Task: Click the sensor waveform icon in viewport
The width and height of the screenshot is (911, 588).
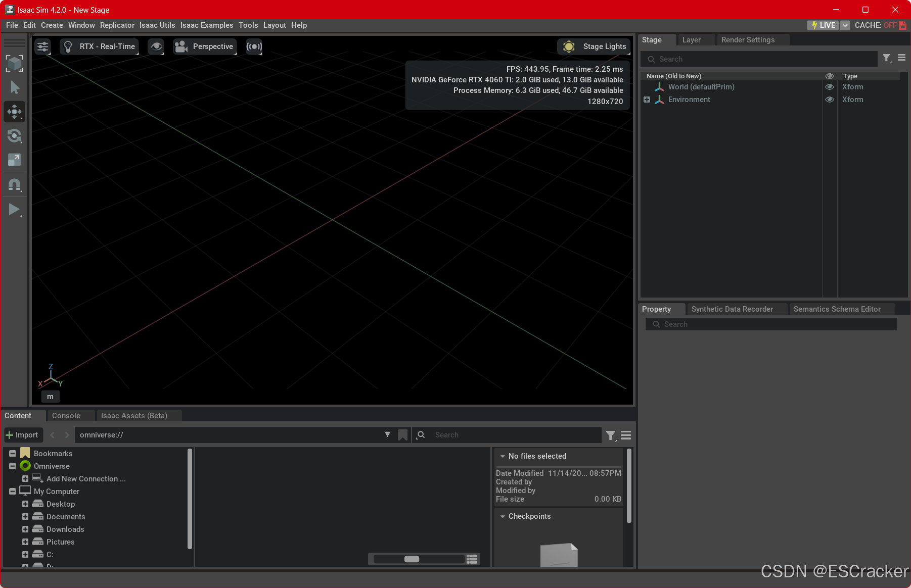Action: (254, 46)
